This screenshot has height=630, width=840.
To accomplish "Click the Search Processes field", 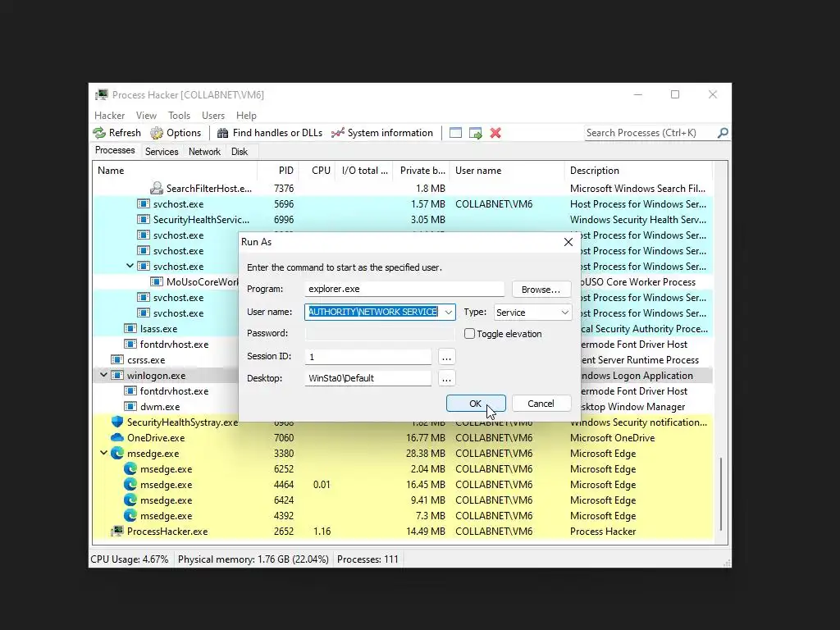I will point(651,133).
